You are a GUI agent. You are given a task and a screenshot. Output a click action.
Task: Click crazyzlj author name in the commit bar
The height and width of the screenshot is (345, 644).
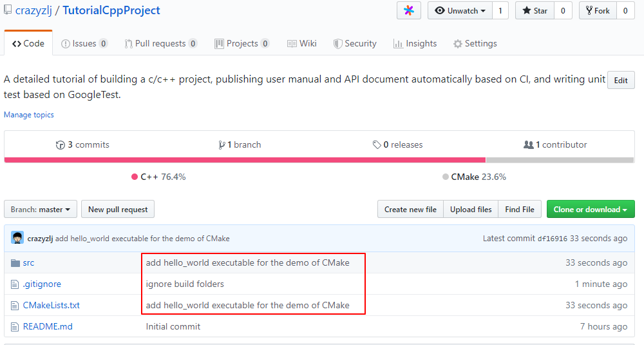coord(40,239)
